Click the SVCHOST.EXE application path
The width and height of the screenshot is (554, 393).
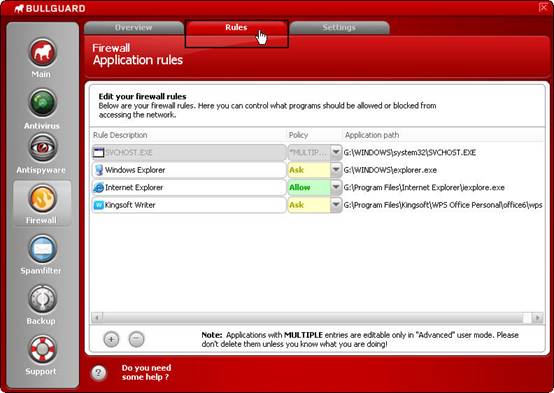pos(409,152)
